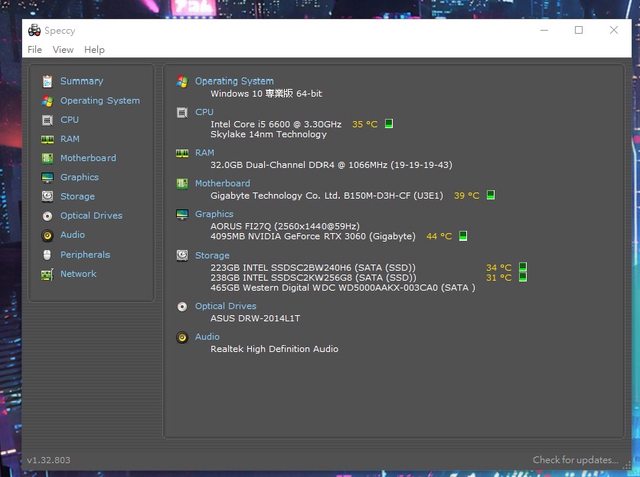Click the Operating System Windows flag sidebar icon

click(47, 101)
